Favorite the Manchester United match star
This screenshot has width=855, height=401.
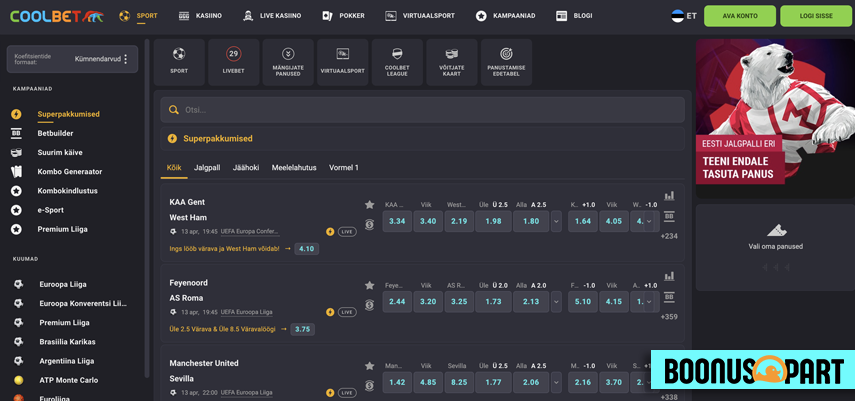click(x=370, y=366)
